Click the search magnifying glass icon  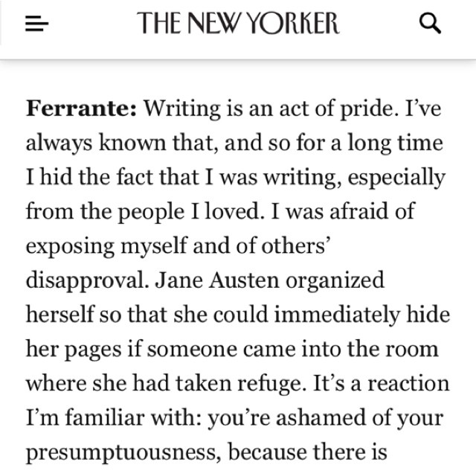(x=431, y=25)
